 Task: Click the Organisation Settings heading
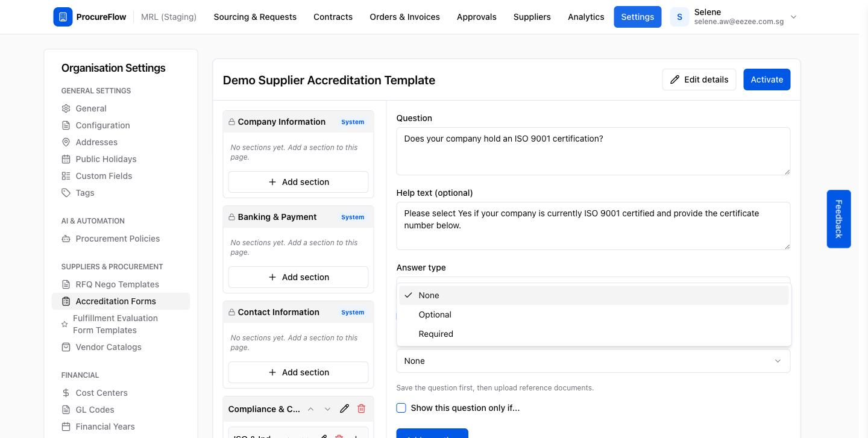pyautogui.click(x=113, y=68)
